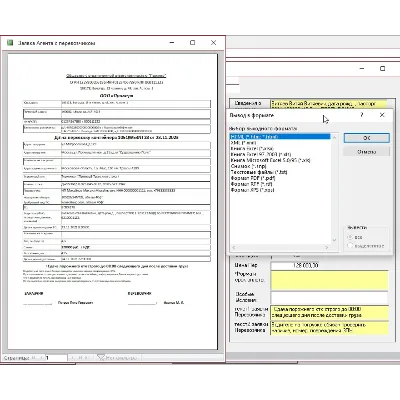Viewport: 400px width, 400px height.
Task: Click the price field showing 128 000,00
Action: 295,265
